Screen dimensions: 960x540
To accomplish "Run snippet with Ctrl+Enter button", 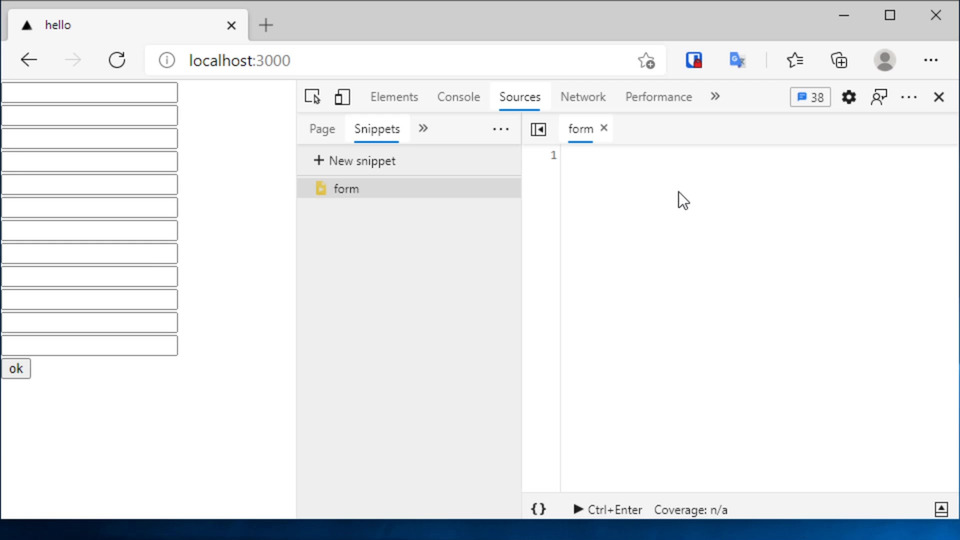I will tap(607, 509).
